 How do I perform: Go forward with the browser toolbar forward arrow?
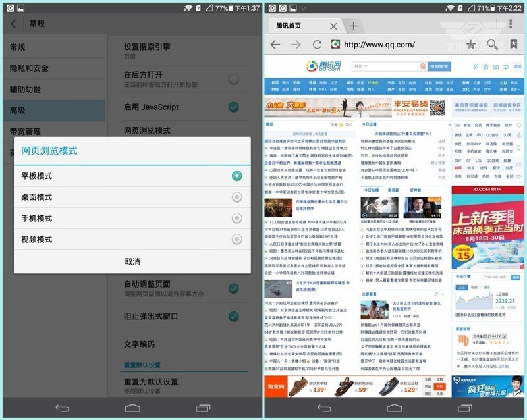(x=296, y=44)
